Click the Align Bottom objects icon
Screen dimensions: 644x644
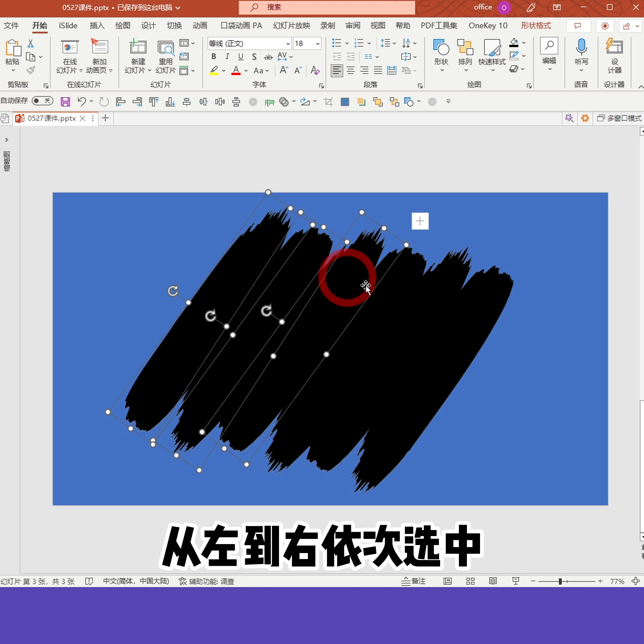(x=170, y=102)
